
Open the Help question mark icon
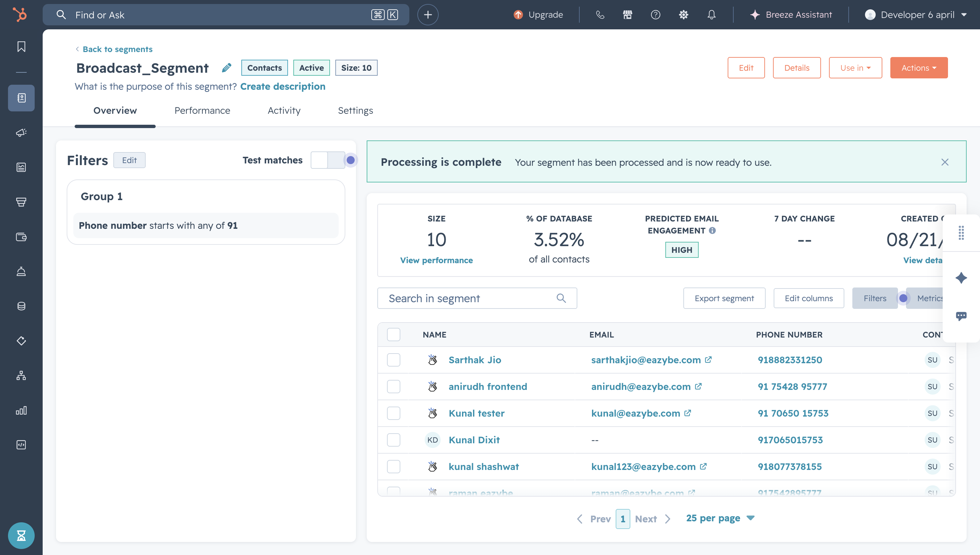[x=655, y=14]
